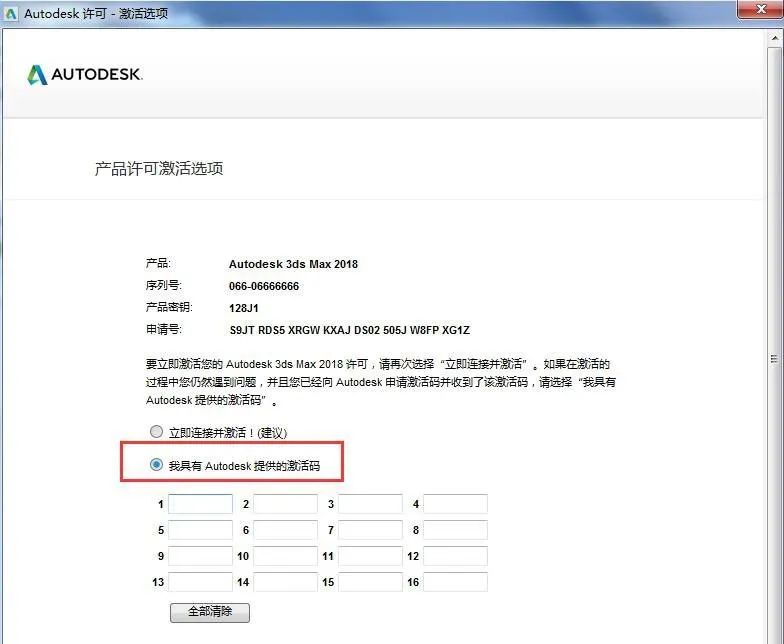Click activation code field 14
This screenshot has height=644, width=784.
[286, 582]
